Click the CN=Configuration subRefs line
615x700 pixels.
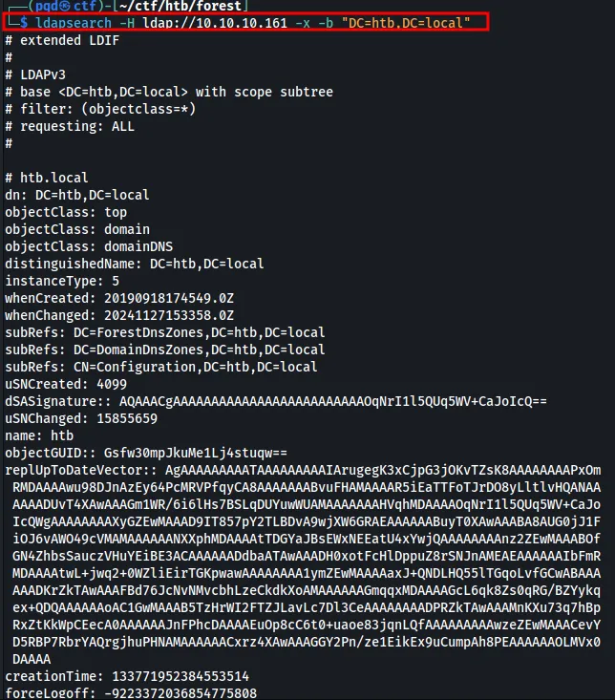tap(160, 367)
